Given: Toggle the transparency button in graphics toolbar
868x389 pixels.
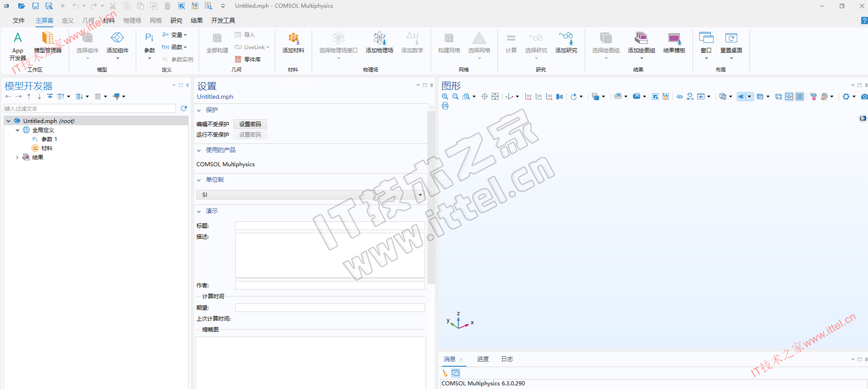Looking at the screenshot, I should coord(760,97).
